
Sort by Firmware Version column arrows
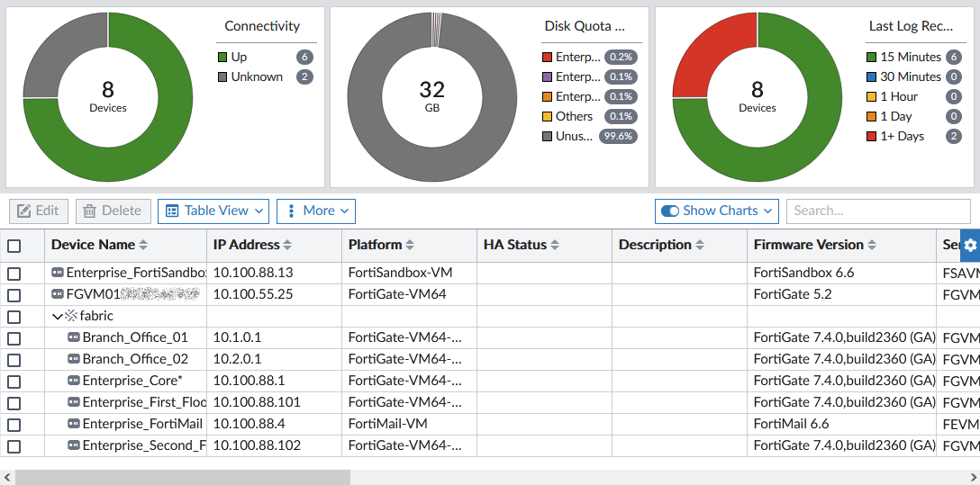pos(872,246)
